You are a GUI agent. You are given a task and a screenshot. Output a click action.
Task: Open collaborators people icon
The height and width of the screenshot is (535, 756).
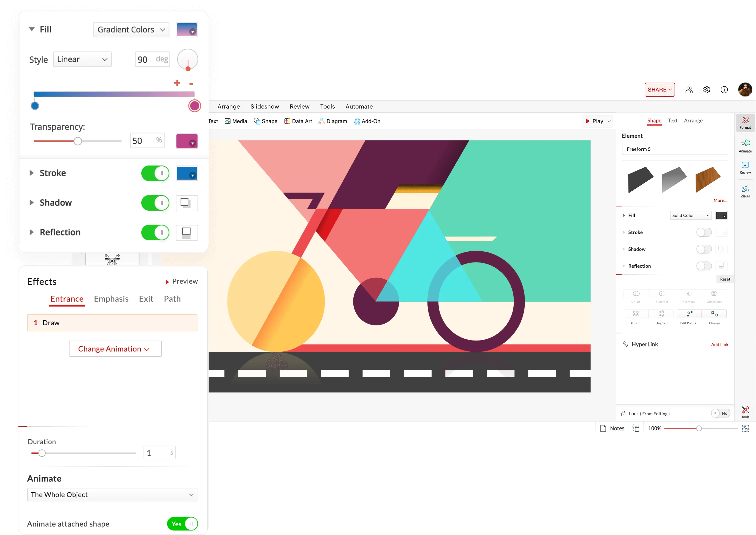pos(689,90)
